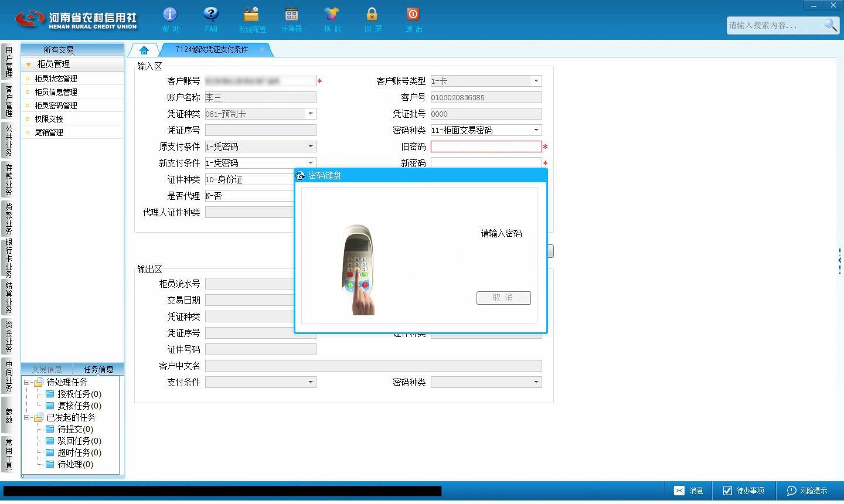Open the 新支付条件 dropdown
This screenshot has width=844, height=504.
point(311,162)
